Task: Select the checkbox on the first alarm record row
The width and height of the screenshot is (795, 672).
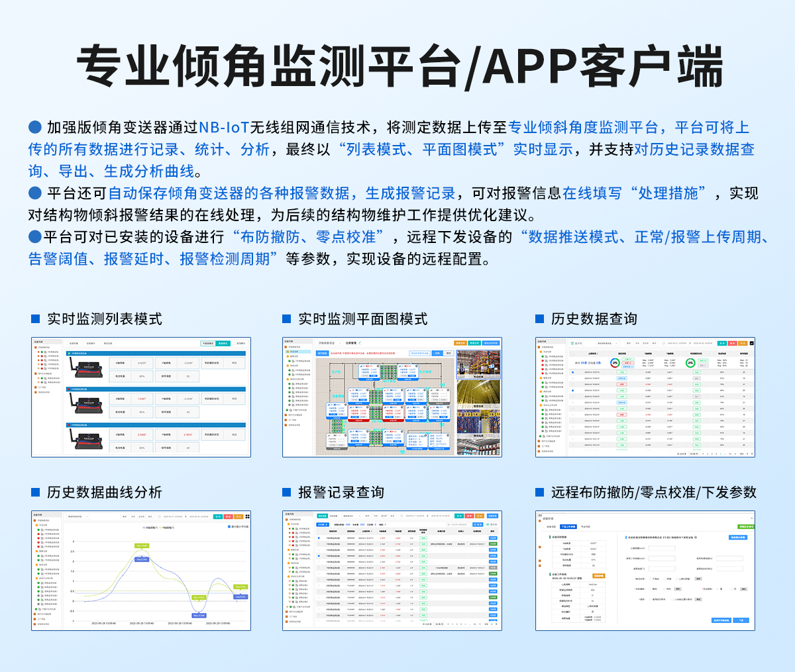Action: pyautogui.click(x=319, y=538)
